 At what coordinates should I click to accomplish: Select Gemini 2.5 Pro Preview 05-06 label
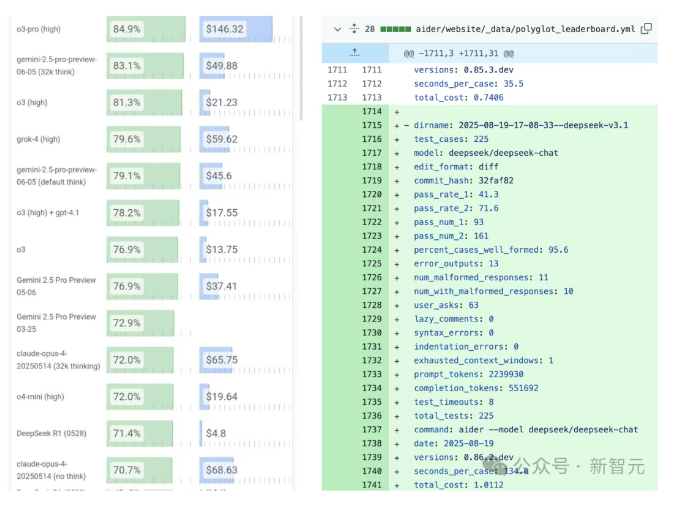[56, 286]
